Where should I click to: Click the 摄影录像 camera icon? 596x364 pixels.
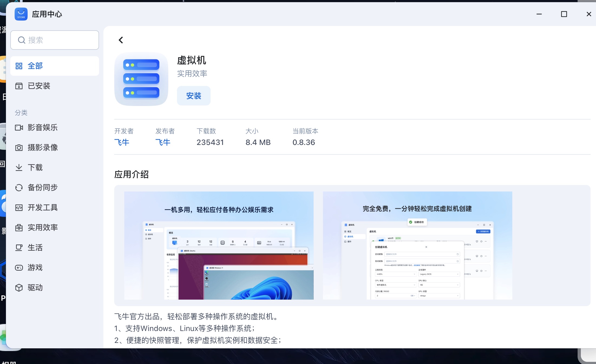[19, 148]
